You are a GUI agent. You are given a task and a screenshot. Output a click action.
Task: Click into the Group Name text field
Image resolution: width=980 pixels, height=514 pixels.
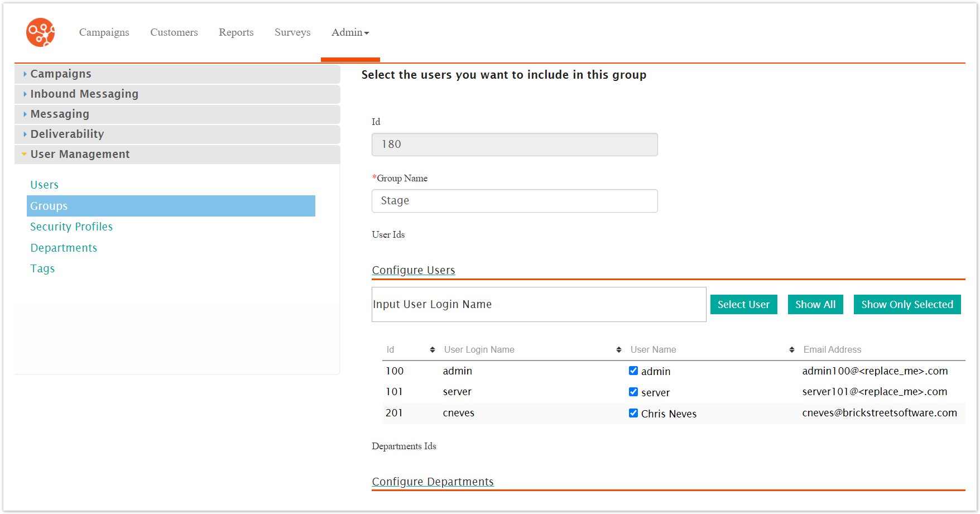tap(514, 201)
